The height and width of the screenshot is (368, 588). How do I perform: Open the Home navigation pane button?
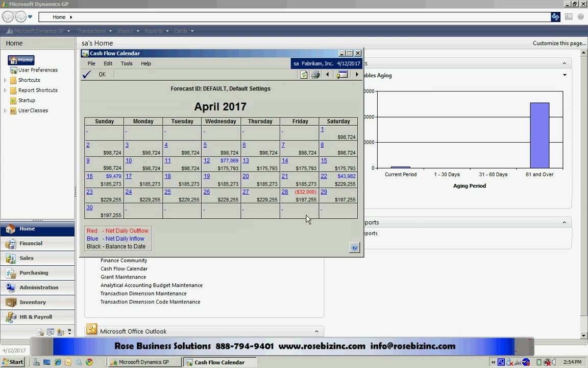coord(37,228)
